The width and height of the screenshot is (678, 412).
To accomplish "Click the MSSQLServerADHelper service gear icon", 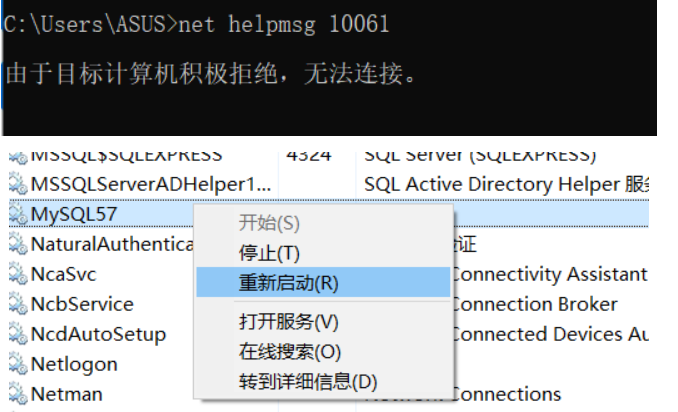I will 18,184.
